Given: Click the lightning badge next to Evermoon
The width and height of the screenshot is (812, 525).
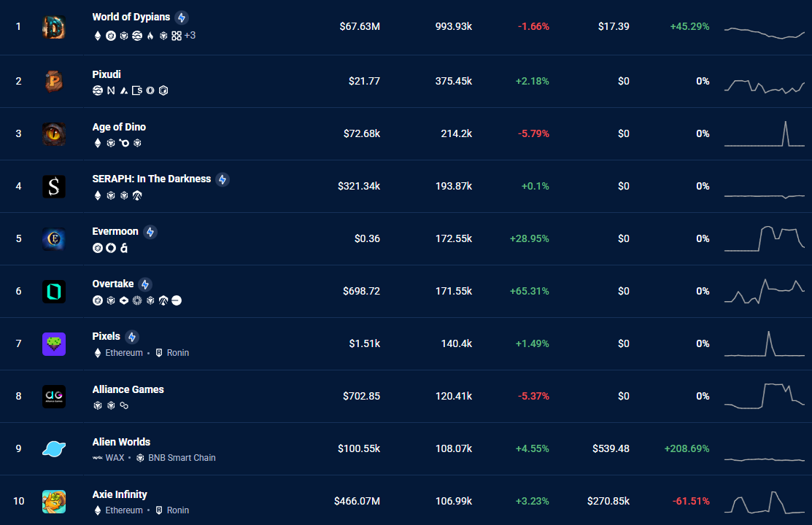Looking at the screenshot, I should click(150, 232).
